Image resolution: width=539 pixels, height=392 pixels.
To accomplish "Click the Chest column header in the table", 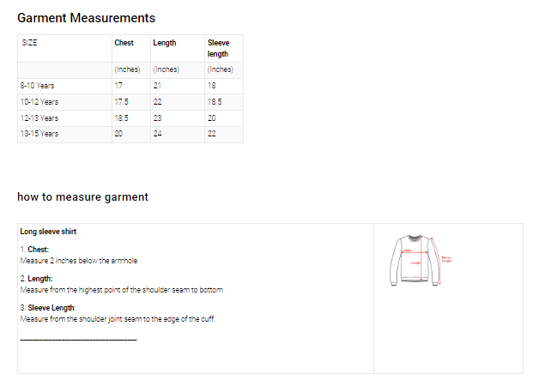I will click(x=124, y=43).
